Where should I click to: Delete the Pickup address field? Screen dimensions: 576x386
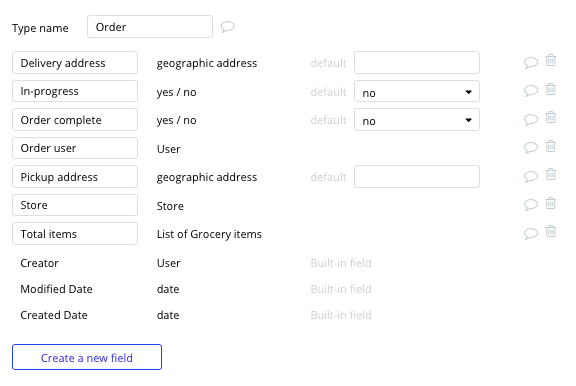tap(550, 174)
